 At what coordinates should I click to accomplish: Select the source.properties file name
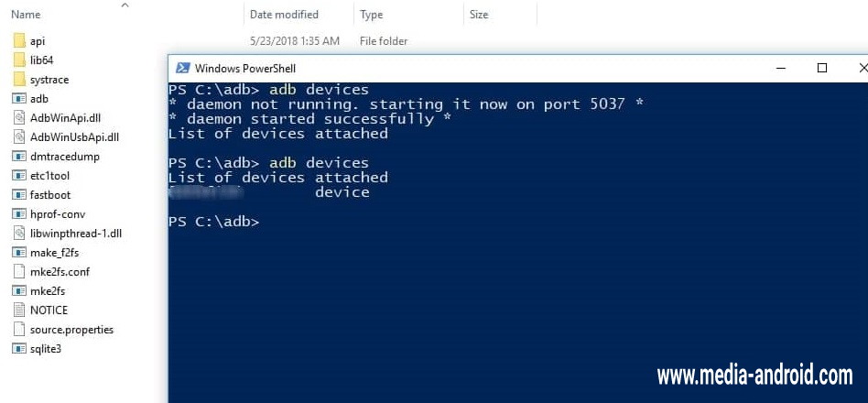point(71,330)
